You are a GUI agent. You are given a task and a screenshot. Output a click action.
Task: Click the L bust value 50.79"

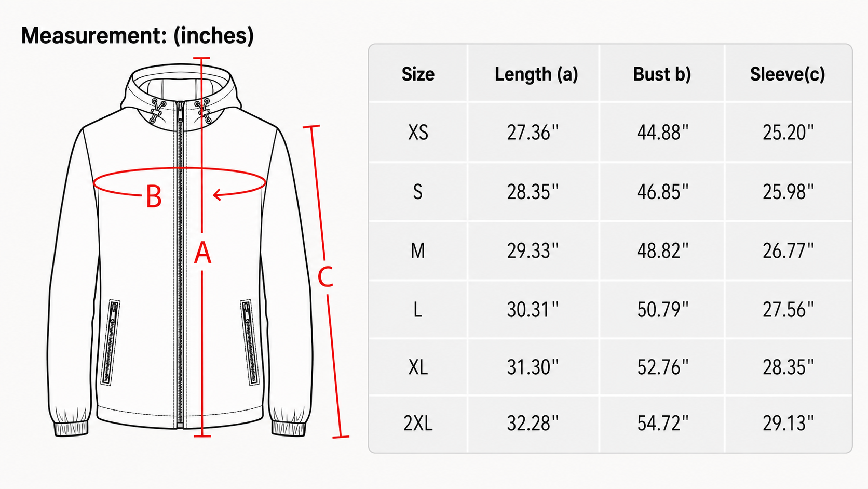pos(663,310)
